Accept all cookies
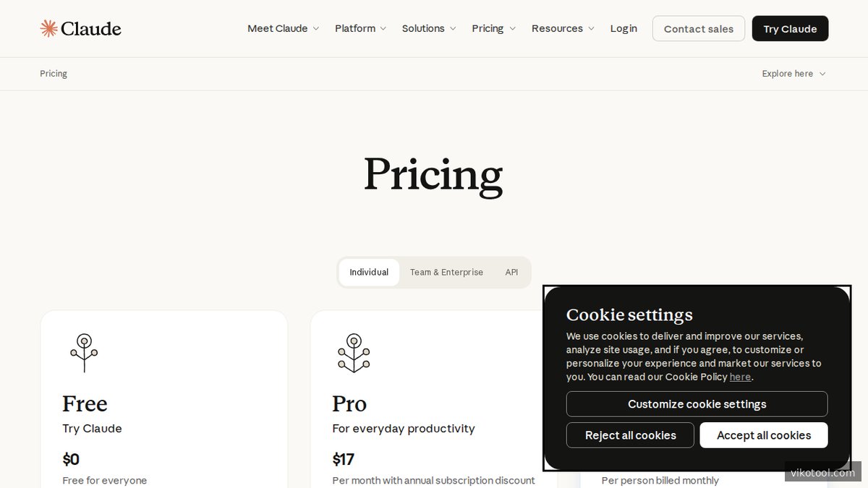Image resolution: width=868 pixels, height=488 pixels. click(x=764, y=435)
